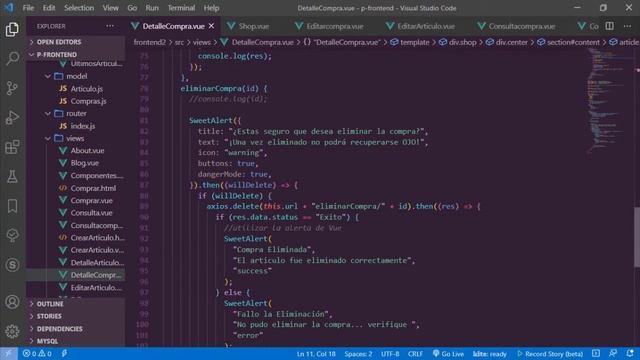The height and width of the screenshot is (360, 640).
Task: Open the Manage gear icon
Action: [12, 331]
